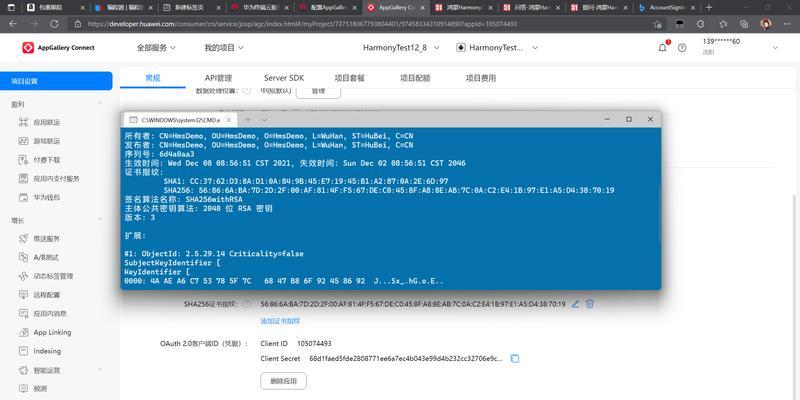Open 动态标签管理 icon in sidebar
Viewport: 800px width, 400px height.
[x=23, y=276]
